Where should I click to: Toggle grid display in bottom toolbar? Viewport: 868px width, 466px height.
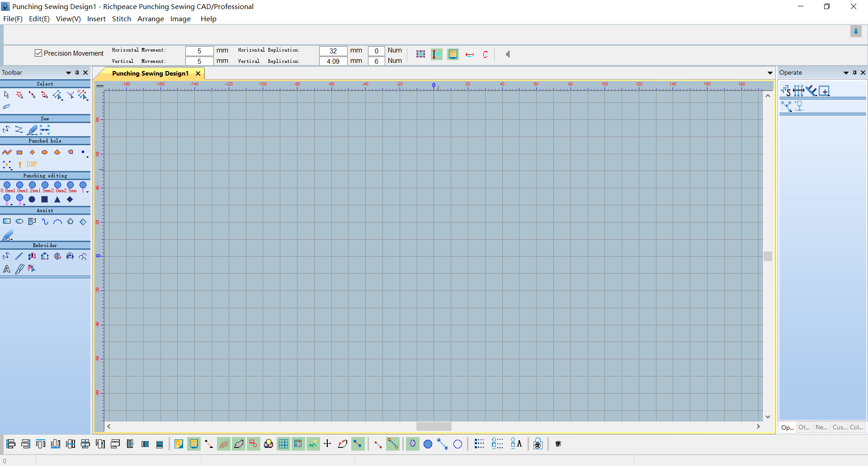tap(283, 444)
